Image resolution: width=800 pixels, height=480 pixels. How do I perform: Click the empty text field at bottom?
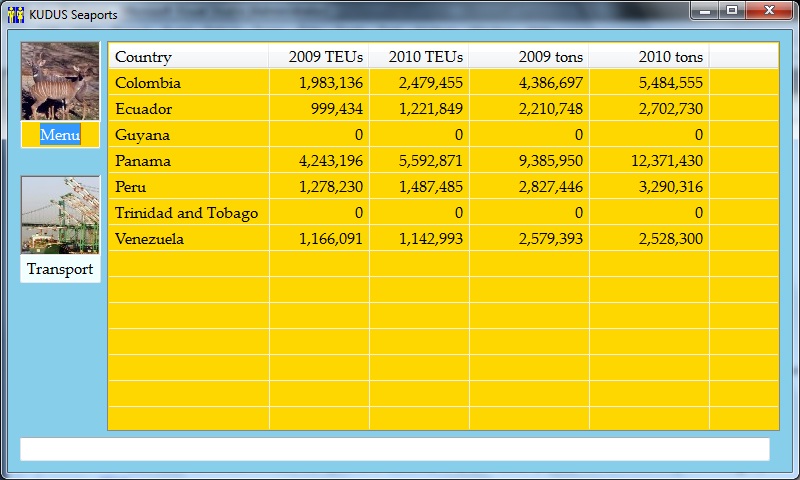click(394, 449)
